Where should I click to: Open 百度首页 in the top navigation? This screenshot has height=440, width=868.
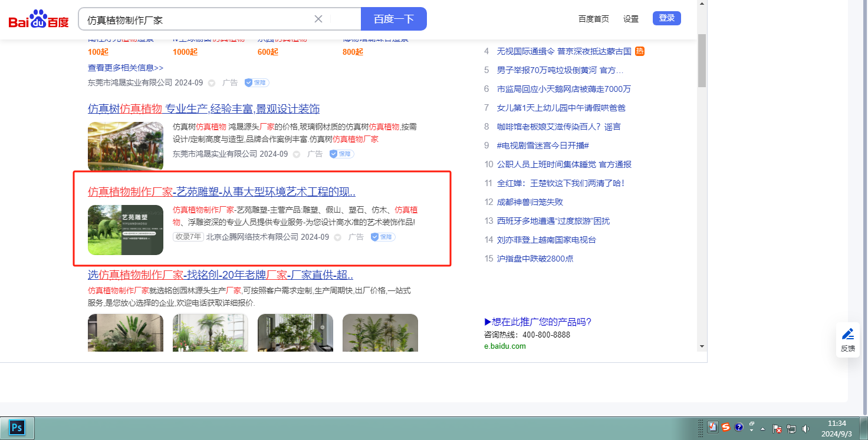pyautogui.click(x=593, y=19)
